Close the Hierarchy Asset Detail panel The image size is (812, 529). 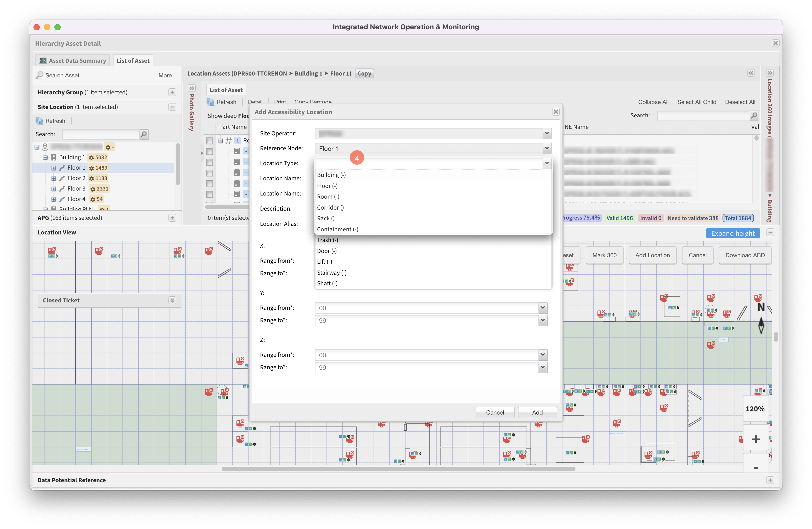click(775, 43)
